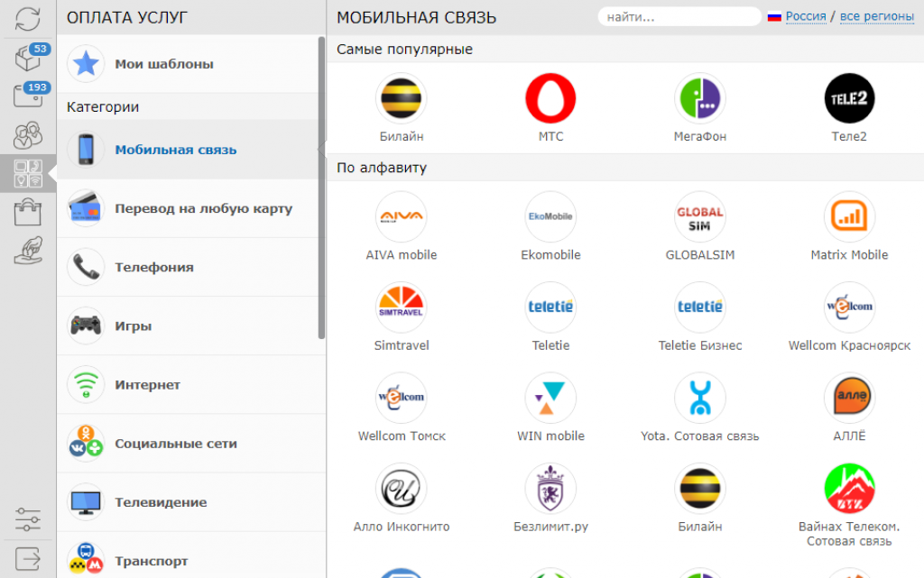
Task: Click the refresh sync arrows icon
Action: point(28,19)
